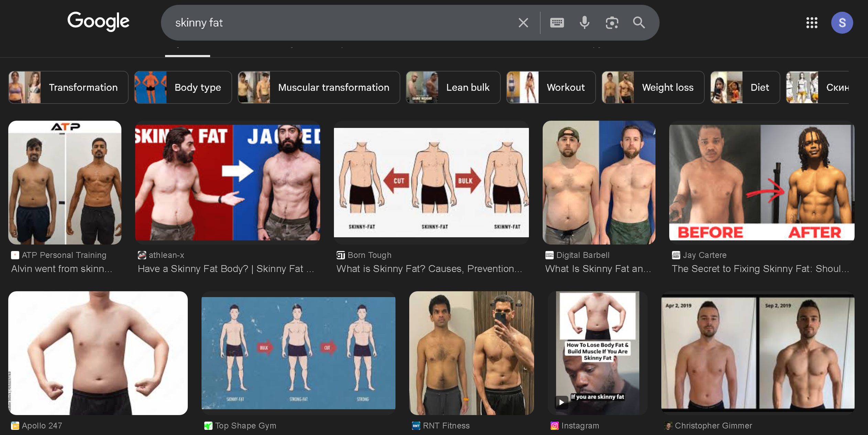The width and height of the screenshot is (868, 435).
Task: Apply the Lean bulk filter chip
Action: [x=453, y=87]
